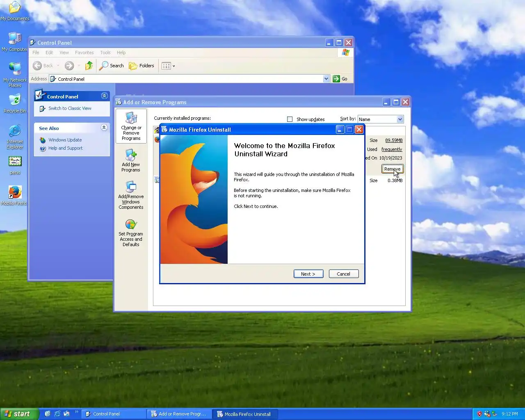Toggle the Folders pane in Control Panel
Screen dimensions: 525x420
[142, 66]
